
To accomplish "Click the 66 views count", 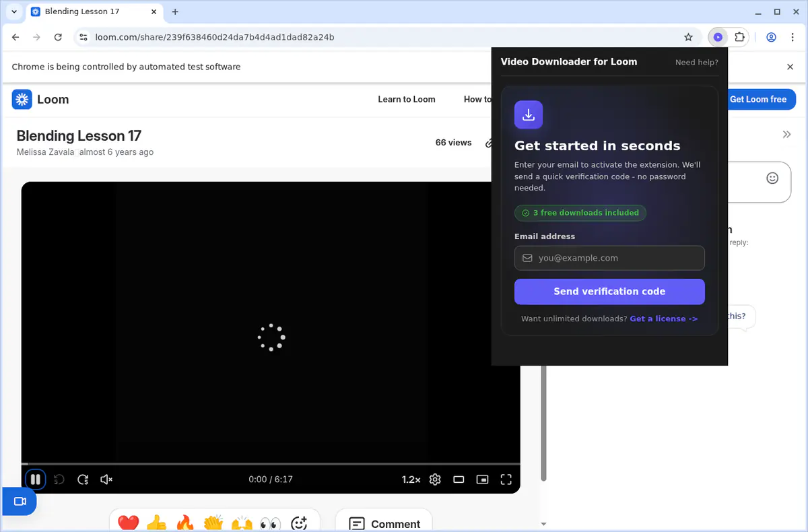I will click(453, 143).
